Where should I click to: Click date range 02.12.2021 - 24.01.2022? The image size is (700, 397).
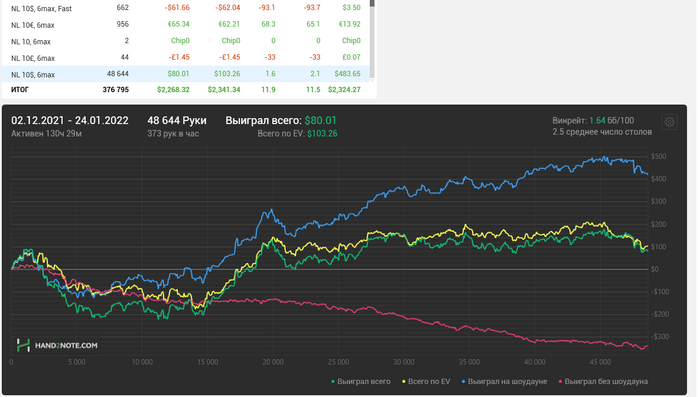pos(70,121)
